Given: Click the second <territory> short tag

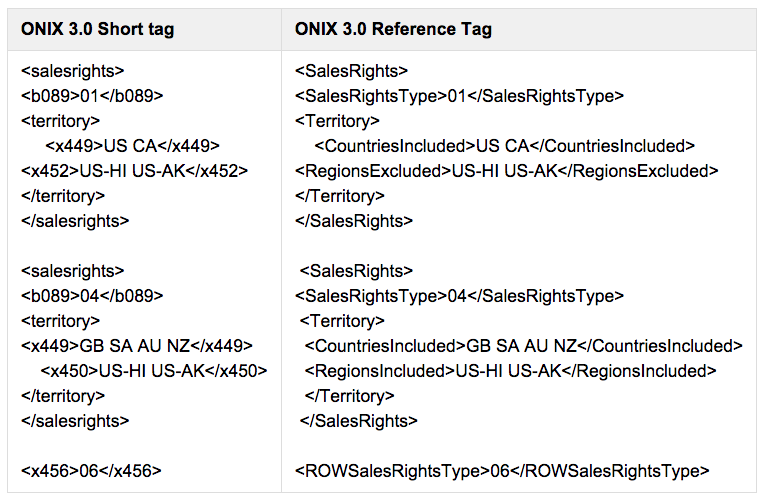Looking at the screenshot, I should 60,321.
